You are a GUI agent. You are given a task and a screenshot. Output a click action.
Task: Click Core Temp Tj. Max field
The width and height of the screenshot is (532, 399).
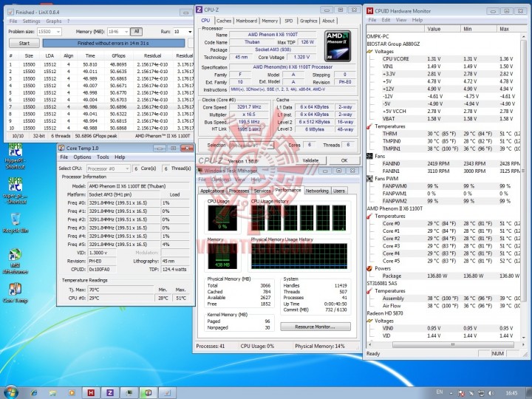[120, 290]
